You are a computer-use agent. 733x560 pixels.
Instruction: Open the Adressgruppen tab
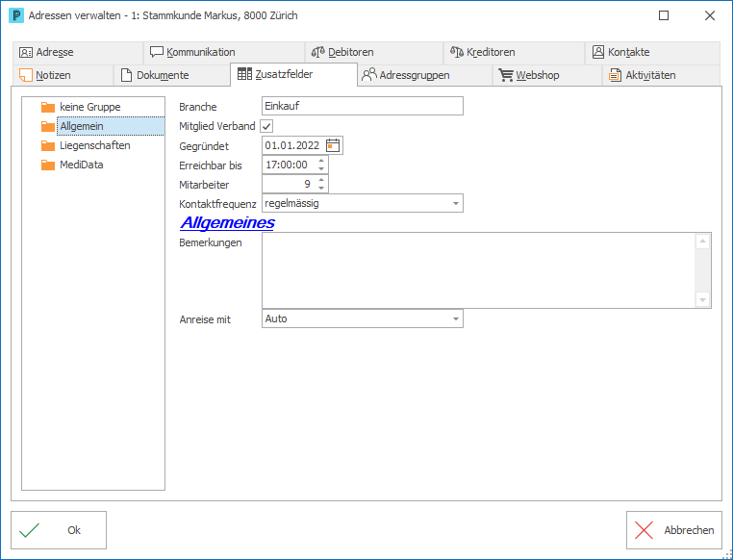(x=425, y=75)
